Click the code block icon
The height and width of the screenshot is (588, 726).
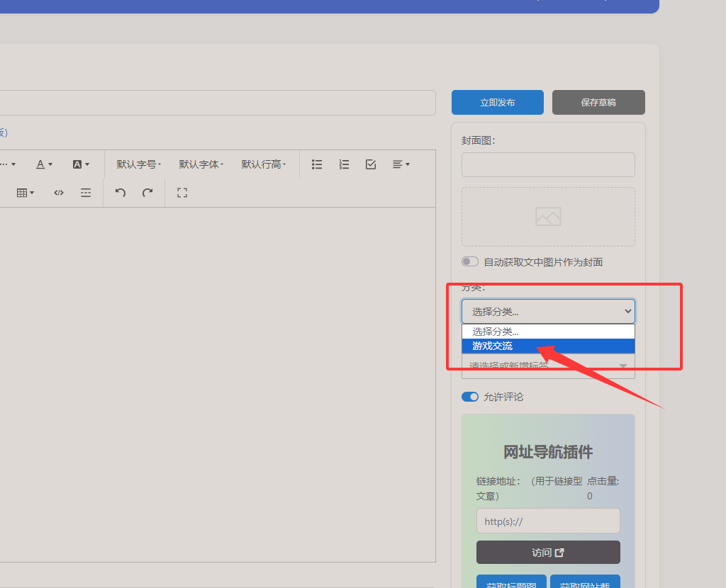tap(59, 193)
